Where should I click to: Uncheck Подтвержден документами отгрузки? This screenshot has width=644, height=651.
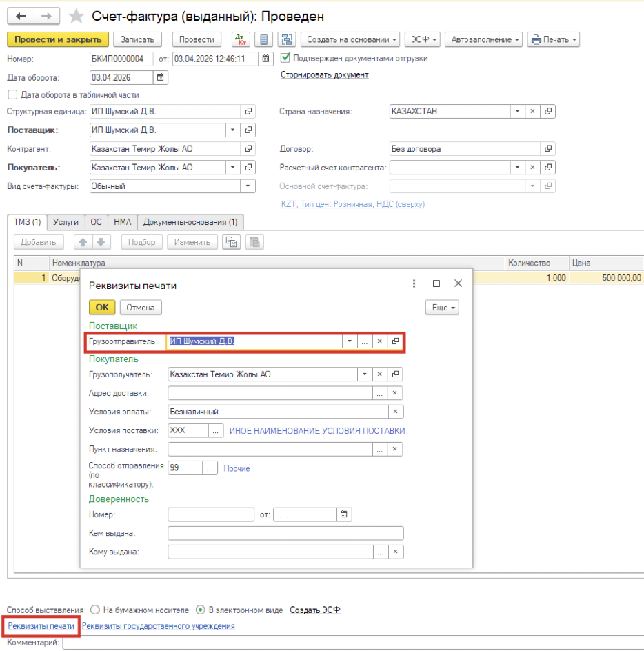(x=285, y=59)
